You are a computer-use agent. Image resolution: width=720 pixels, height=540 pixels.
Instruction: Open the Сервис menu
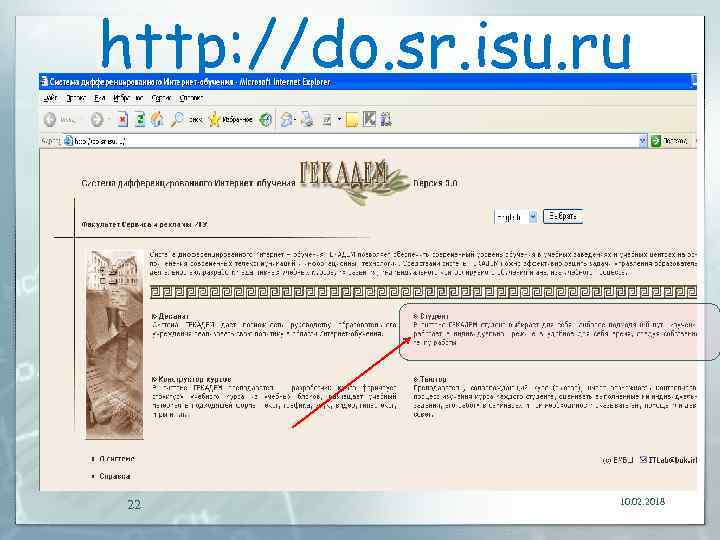click(x=161, y=98)
